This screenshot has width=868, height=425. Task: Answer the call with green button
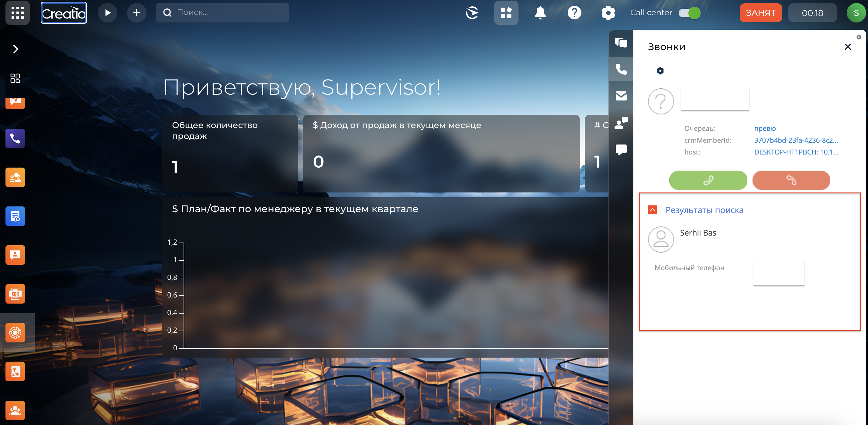click(x=708, y=180)
